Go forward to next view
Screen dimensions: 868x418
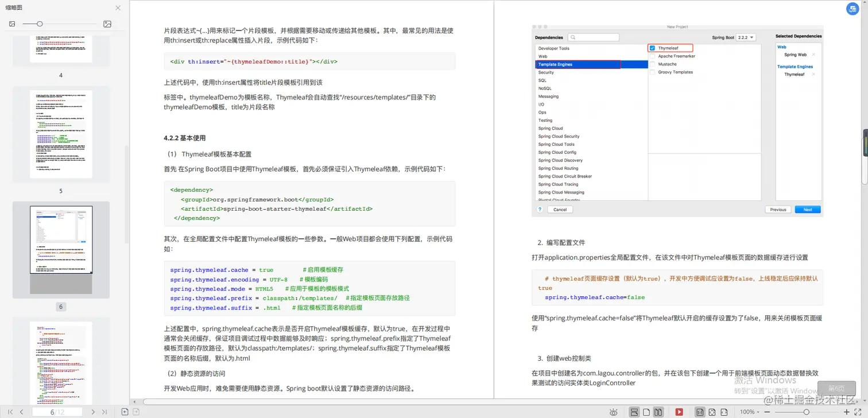[136, 412]
